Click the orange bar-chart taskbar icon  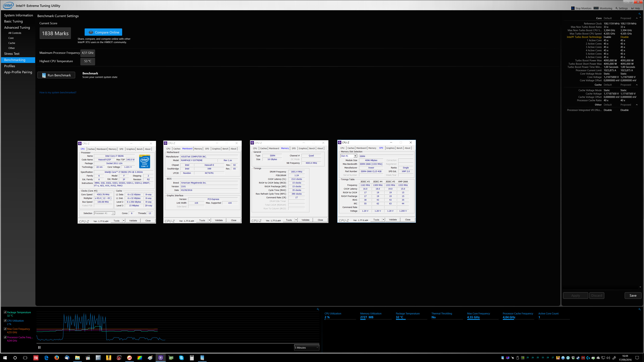[129, 358]
